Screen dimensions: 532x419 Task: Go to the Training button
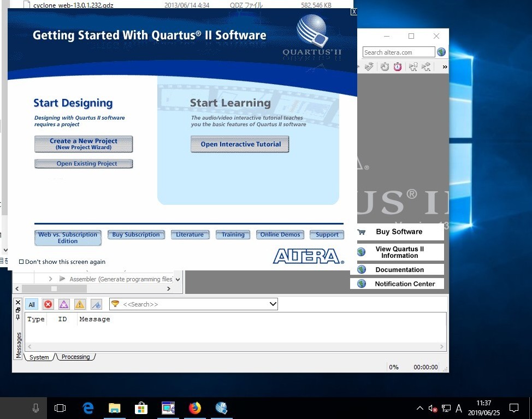[233, 234]
